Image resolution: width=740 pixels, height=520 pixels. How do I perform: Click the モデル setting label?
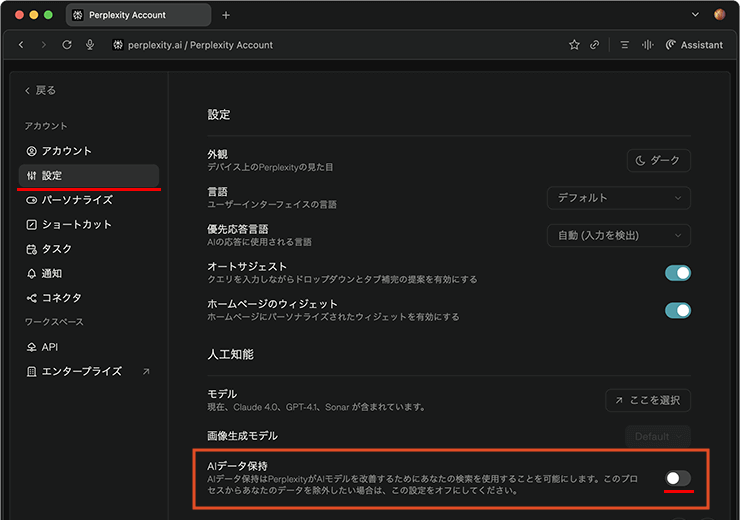[222, 394]
